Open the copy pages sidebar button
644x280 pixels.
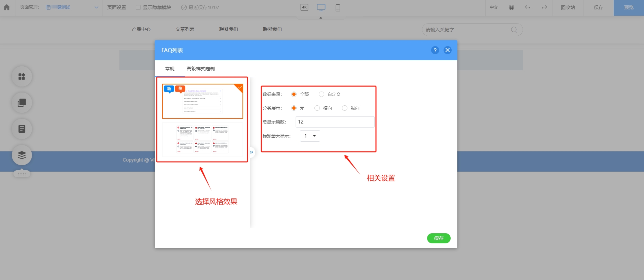point(22,103)
